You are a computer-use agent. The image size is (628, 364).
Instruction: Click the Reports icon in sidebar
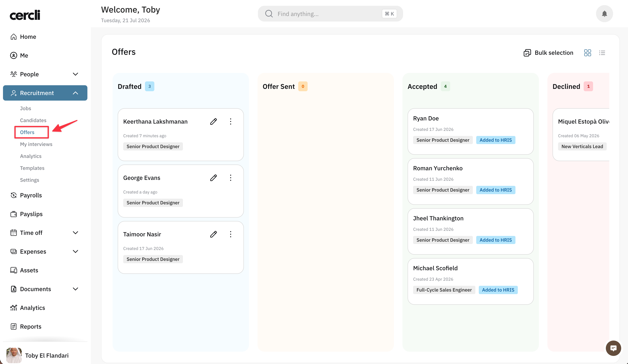coord(13,327)
